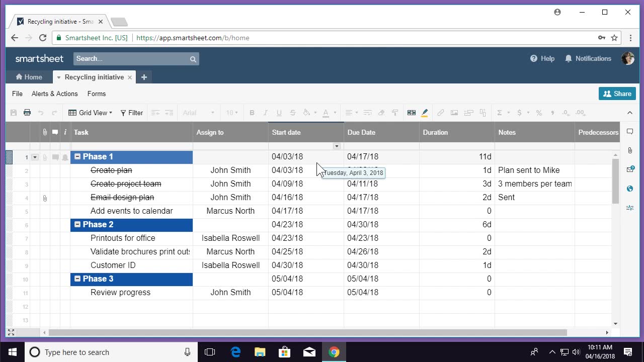Switch to the Home tab

29,77
